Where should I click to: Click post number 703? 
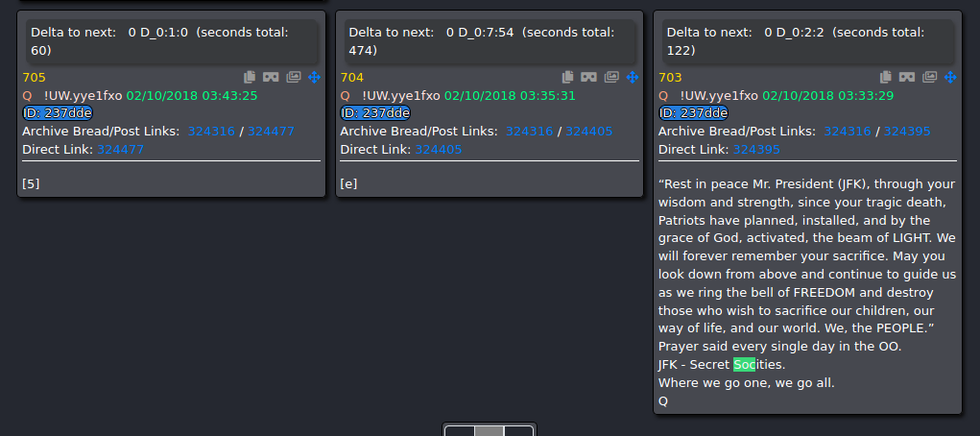point(670,78)
